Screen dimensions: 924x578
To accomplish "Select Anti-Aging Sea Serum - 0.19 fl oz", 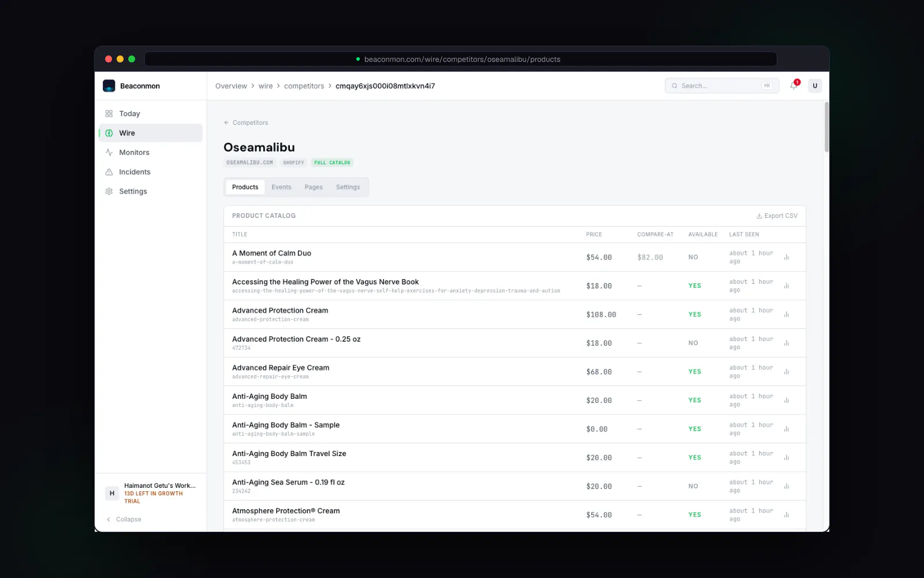I will (x=288, y=482).
